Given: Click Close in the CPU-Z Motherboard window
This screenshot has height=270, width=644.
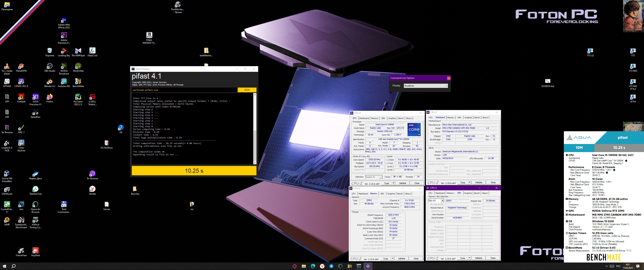Looking at the screenshot, I should pyautogui.click(x=493, y=182).
